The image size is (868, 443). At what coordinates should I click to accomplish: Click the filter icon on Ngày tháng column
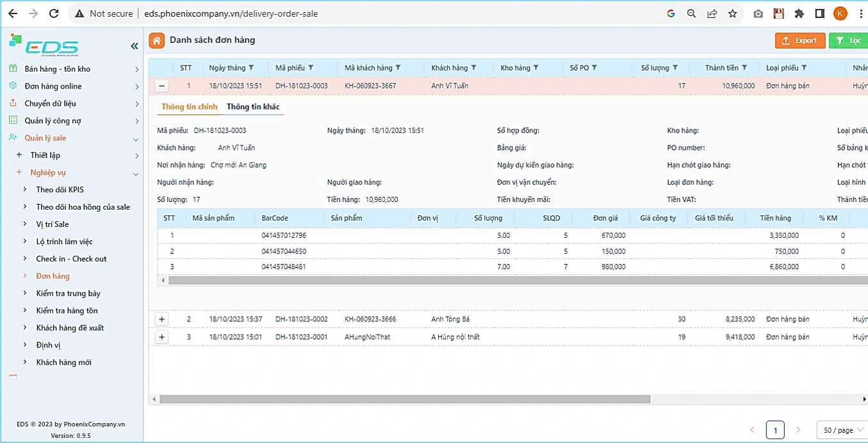[x=251, y=68]
